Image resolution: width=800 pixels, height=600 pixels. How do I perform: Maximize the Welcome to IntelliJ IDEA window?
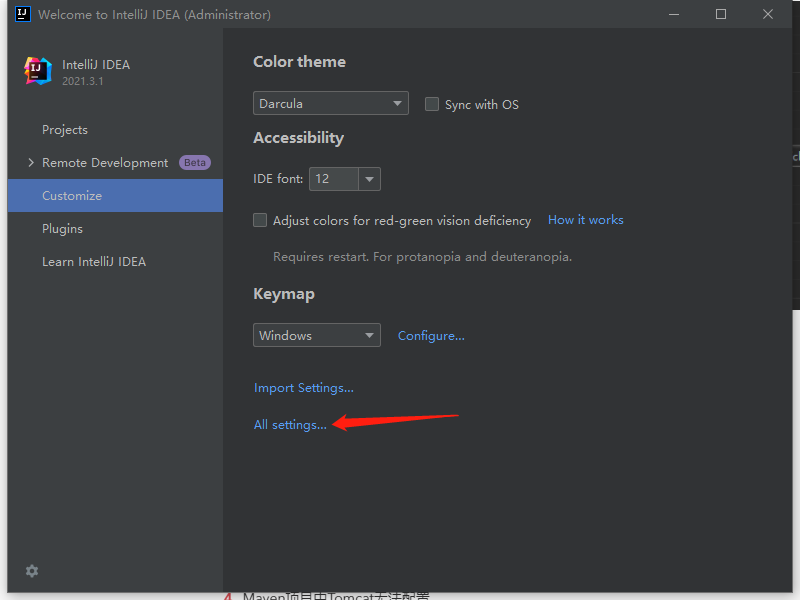721,14
